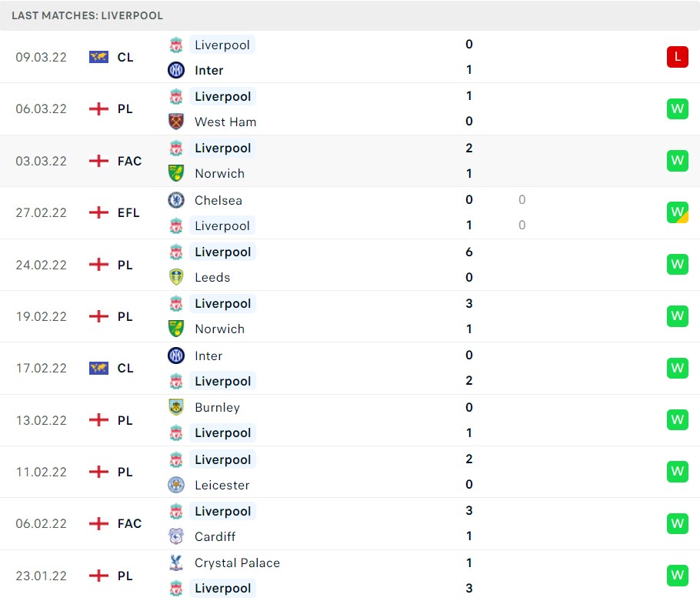Click the Cardiff club crest

(x=176, y=536)
